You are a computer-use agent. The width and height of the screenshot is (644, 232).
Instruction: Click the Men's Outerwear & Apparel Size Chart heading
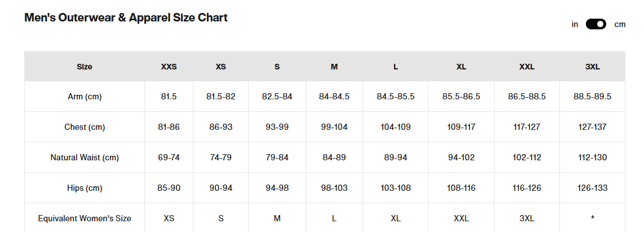(x=126, y=17)
